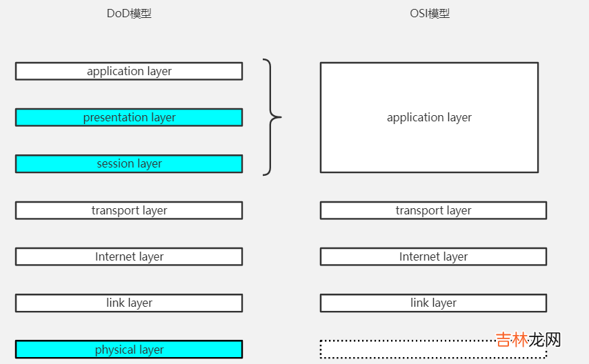
Task: Click the pointed tip of the curly brace
Action: click(279, 117)
